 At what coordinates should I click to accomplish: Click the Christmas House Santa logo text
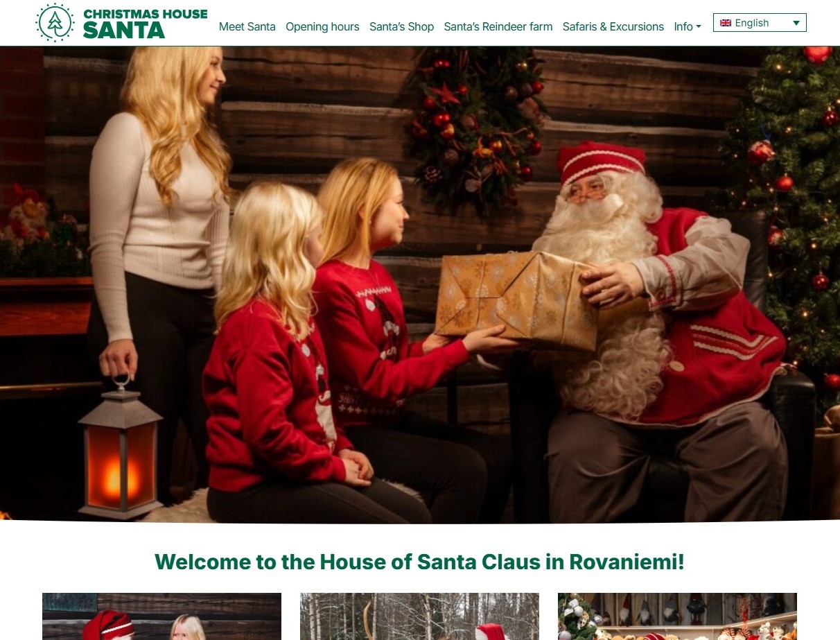tap(145, 24)
